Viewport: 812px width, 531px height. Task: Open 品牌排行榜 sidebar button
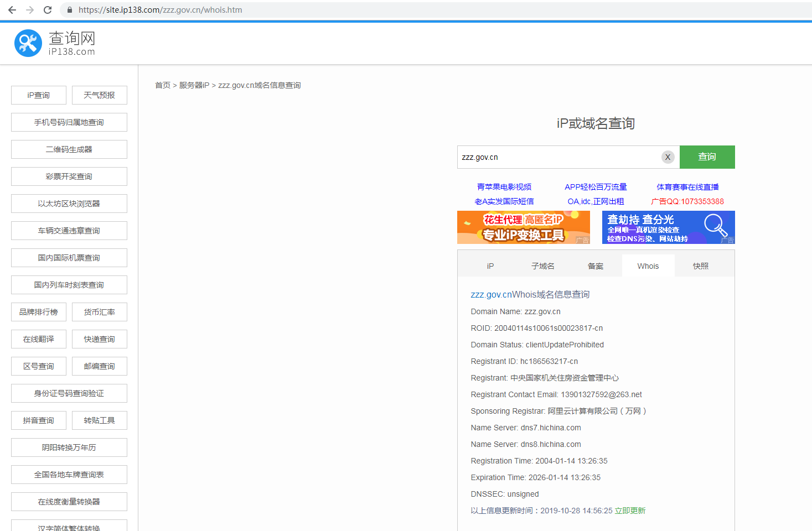39,312
